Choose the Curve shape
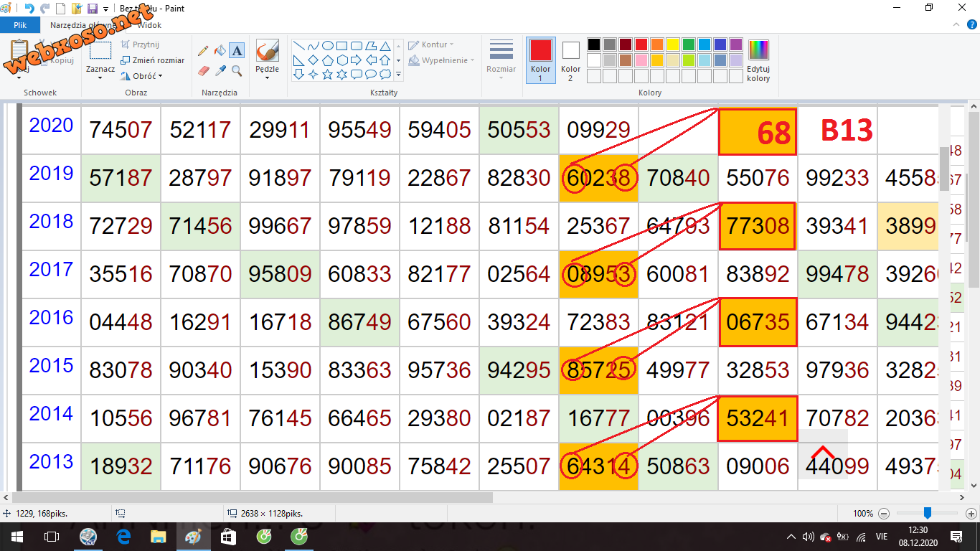980x551 pixels. (313, 45)
